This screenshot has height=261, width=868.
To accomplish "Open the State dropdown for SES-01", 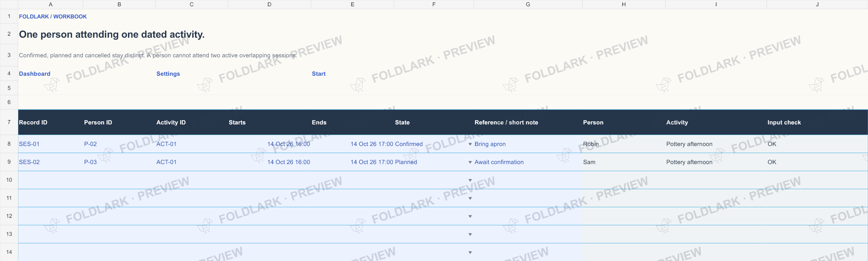I will [470, 144].
